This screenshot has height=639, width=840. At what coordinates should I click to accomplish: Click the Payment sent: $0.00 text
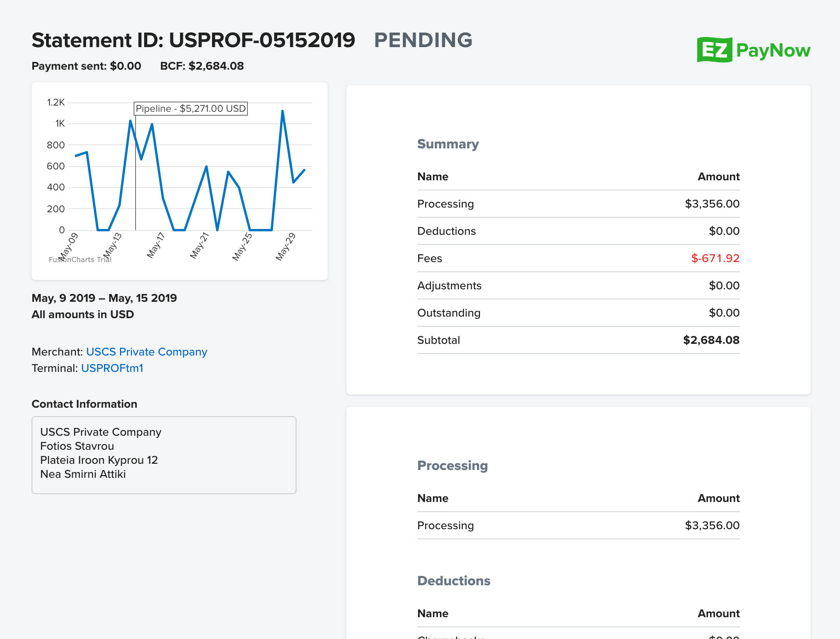pos(86,66)
